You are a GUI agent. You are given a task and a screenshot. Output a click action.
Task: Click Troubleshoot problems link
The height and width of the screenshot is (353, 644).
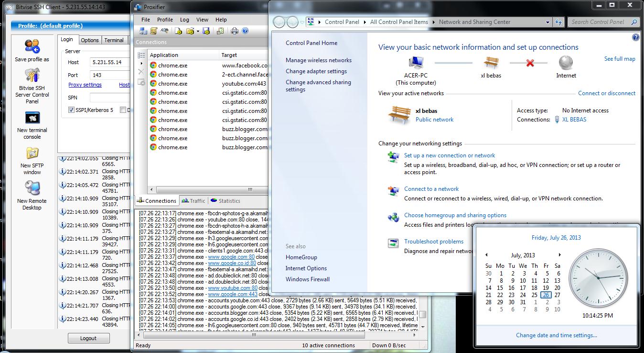pos(434,242)
